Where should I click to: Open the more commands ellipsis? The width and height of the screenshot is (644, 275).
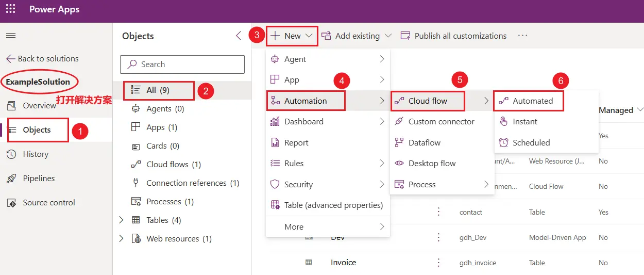[x=523, y=36]
